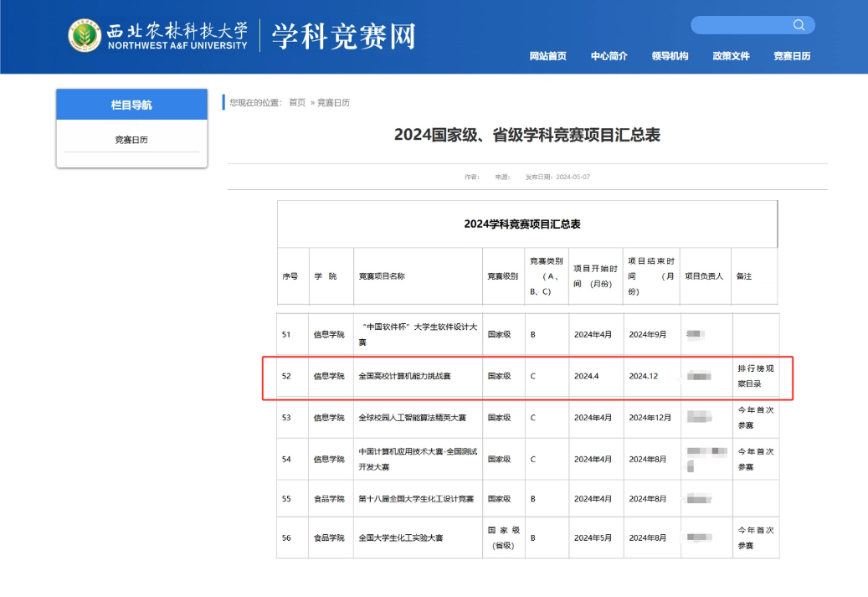
Task: Click the 排行榜观察目录 remark cell
Action: (x=756, y=376)
